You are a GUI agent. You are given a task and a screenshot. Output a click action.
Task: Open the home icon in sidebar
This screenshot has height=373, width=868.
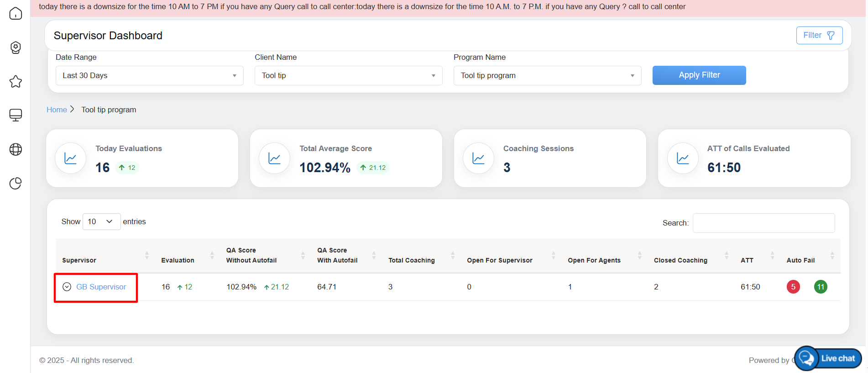[16, 13]
